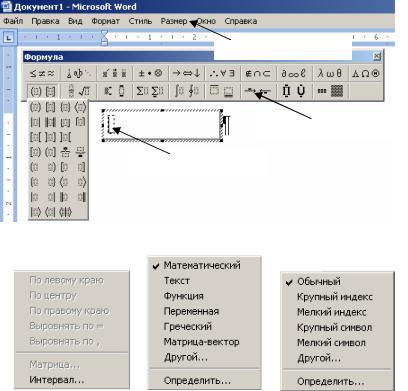Viewport: 408px width, 391px height.
Task: Open the overbar and underbar templates palette
Action: pos(222,91)
